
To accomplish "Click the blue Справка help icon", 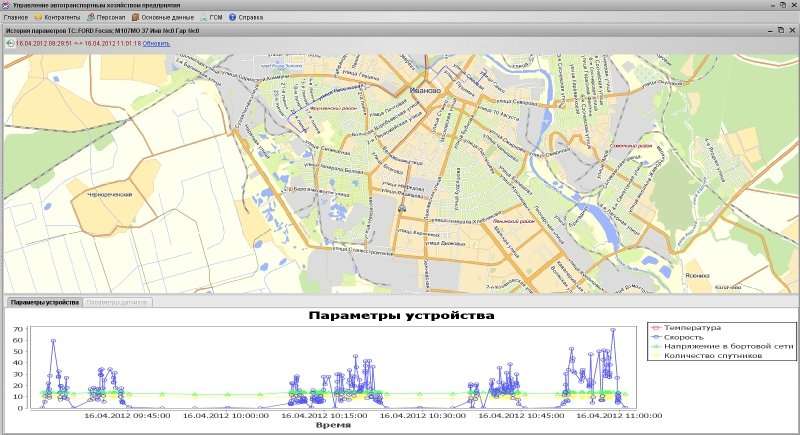I will coord(232,17).
